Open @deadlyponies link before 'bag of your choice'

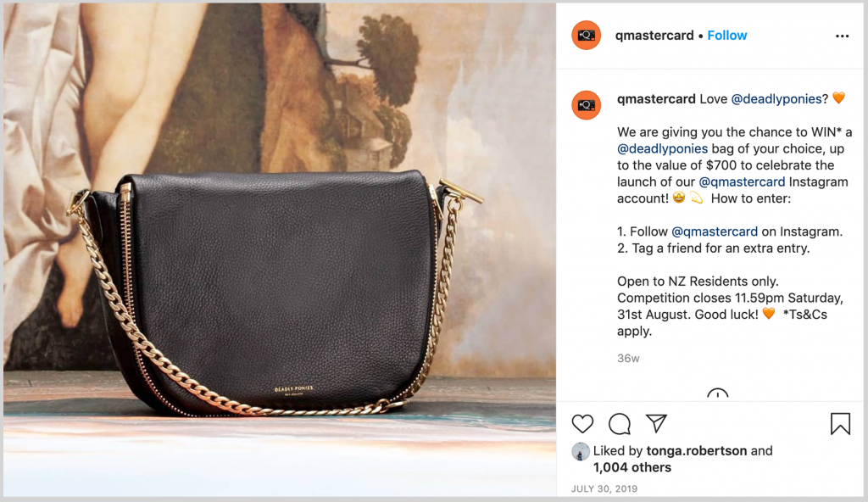pos(662,148)
